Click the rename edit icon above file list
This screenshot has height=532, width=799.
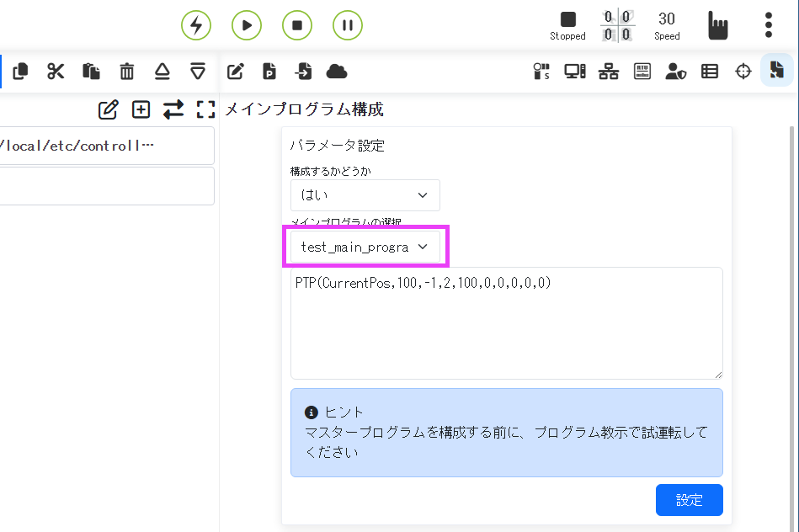108,109
